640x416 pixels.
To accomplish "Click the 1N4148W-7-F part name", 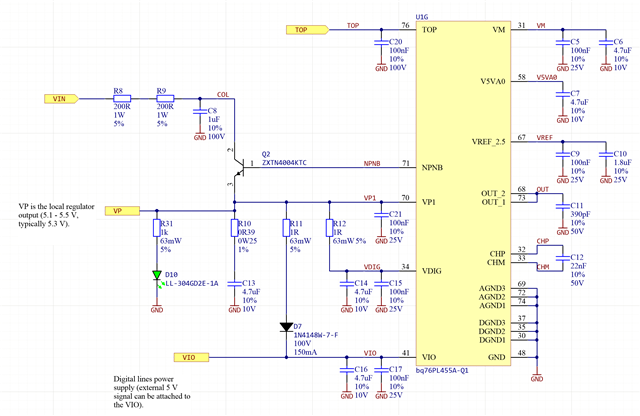I will click(316, 335).
